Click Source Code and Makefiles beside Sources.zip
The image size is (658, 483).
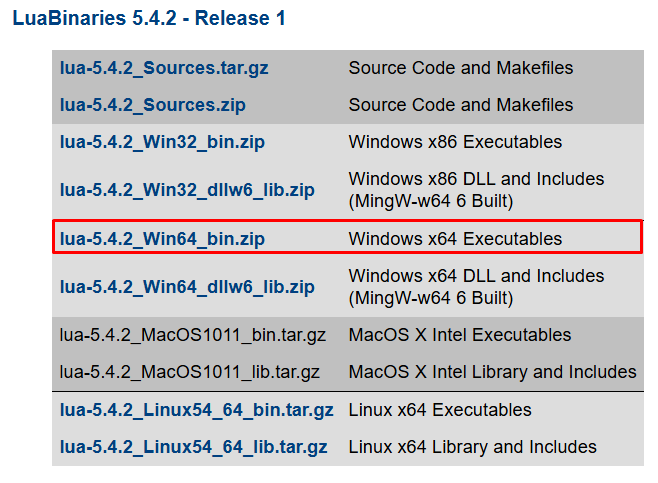[x=461, y=105]
